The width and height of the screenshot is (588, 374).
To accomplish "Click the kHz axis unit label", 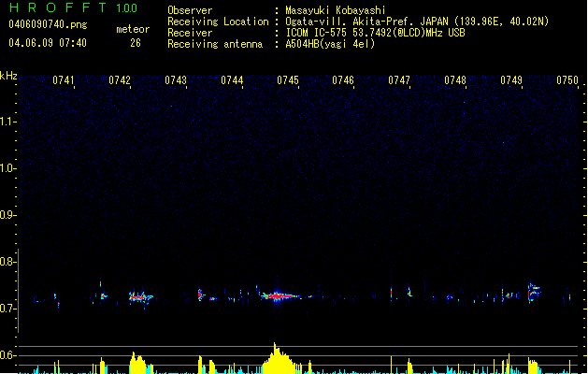I will tap(8, 76).
